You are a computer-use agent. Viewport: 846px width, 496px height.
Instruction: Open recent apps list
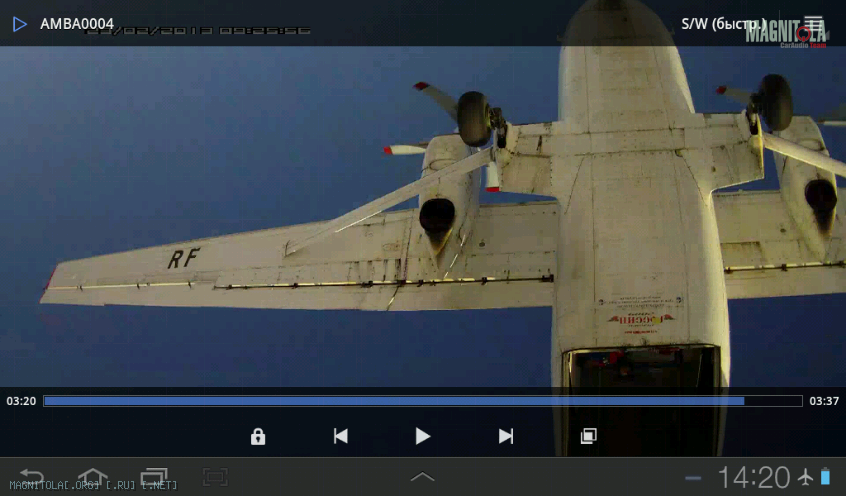[154, 477]
